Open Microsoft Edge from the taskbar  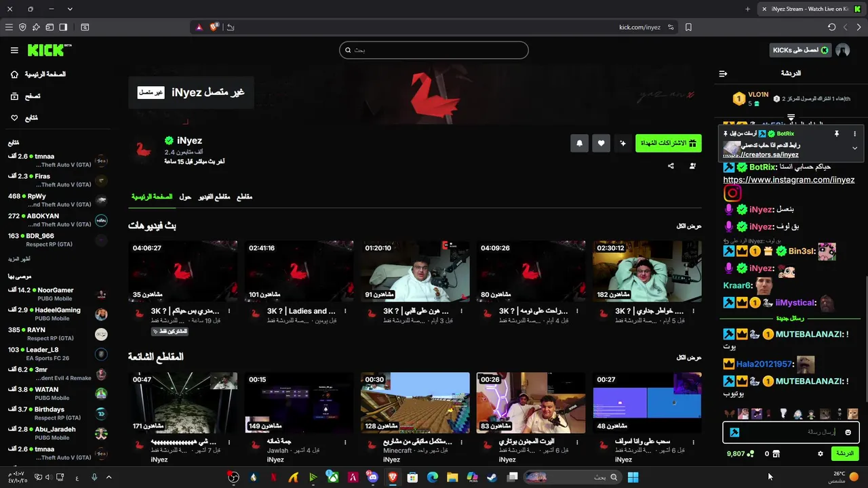pyautogui.click(x=432, y=477)
